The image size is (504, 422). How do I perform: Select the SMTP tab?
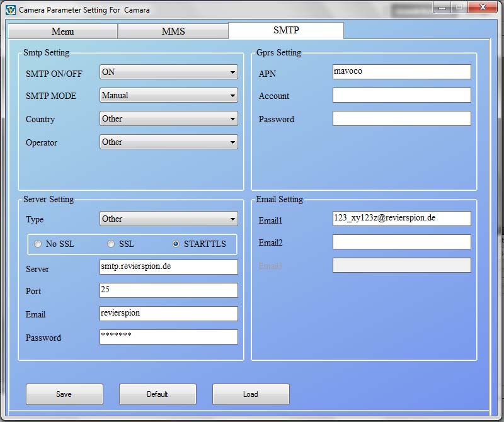[x=286, y=30]
